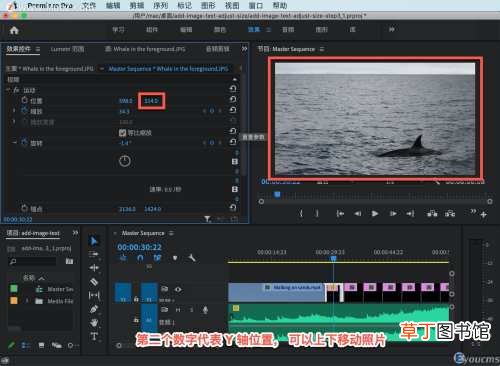Play the Program monitor sequence
Image resolution: width=500 pixels, height=366 pixels.
(375, 213)
